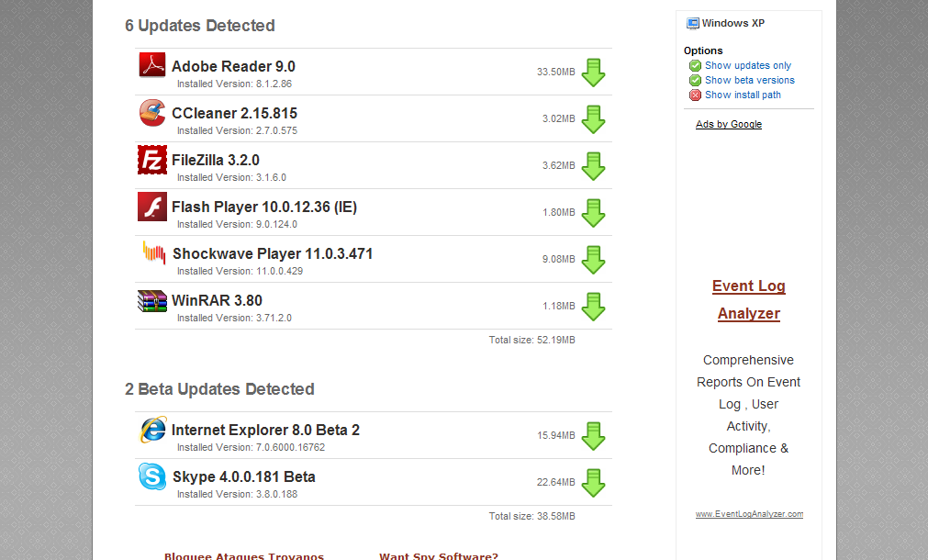Click Installed Version: 3.8.0.188 text
This screenshot has width=928, height=560.
pos(238,494)
